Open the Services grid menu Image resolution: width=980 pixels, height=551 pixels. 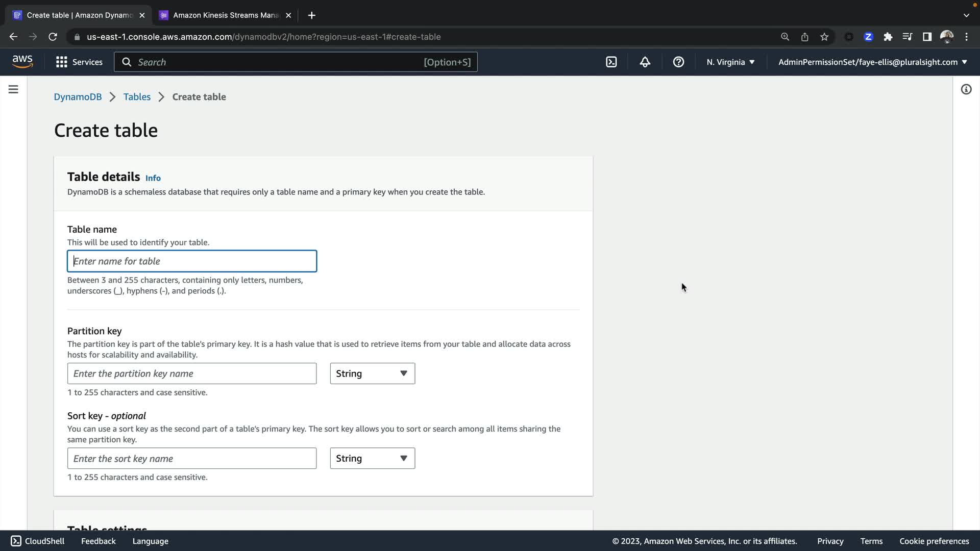79,62
